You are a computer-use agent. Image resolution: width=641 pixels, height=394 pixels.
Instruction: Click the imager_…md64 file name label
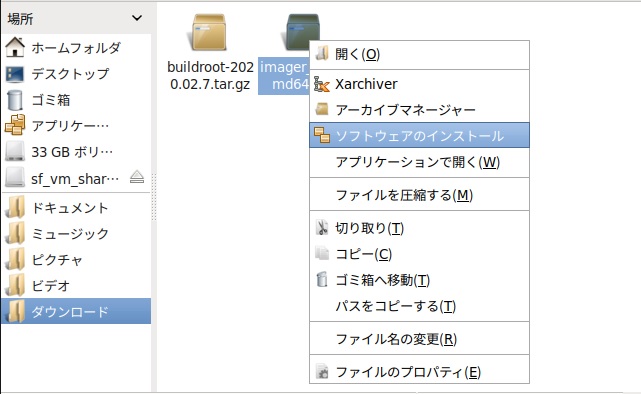tap(284, 76)
